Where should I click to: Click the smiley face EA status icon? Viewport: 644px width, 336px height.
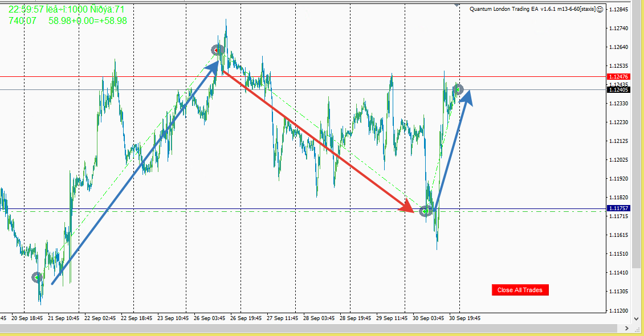600,9
